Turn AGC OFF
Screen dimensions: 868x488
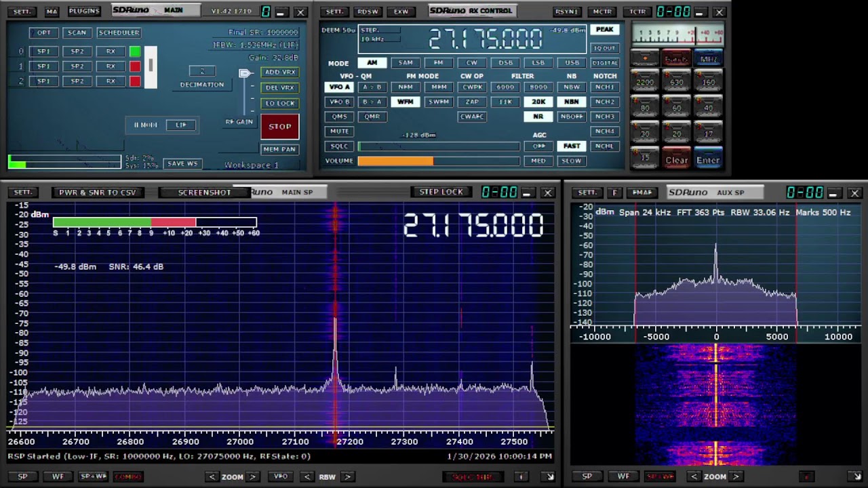[x=538, y=146]
